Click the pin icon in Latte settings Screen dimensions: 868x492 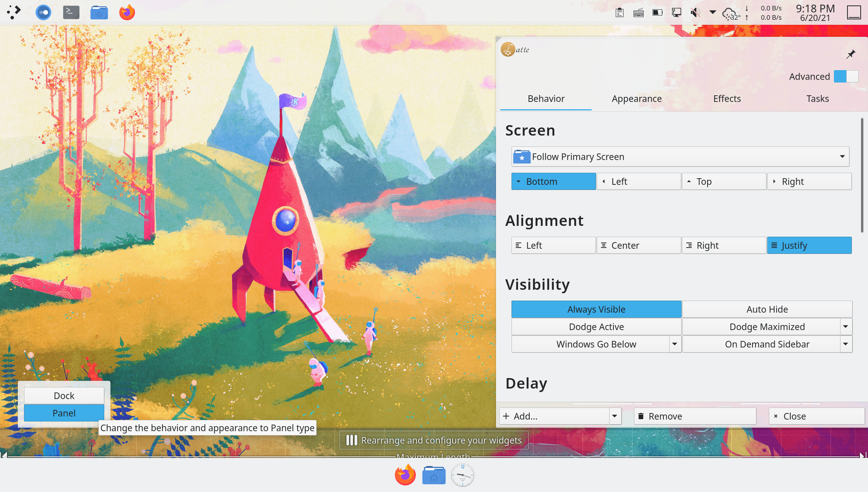pyautogui.click(x=851, y=54)
